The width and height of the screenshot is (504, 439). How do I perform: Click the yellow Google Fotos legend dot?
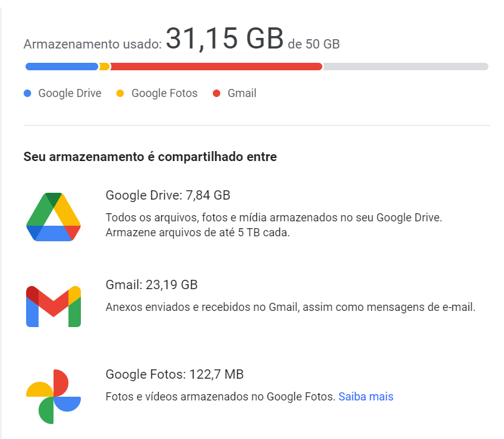pos(120,94)
